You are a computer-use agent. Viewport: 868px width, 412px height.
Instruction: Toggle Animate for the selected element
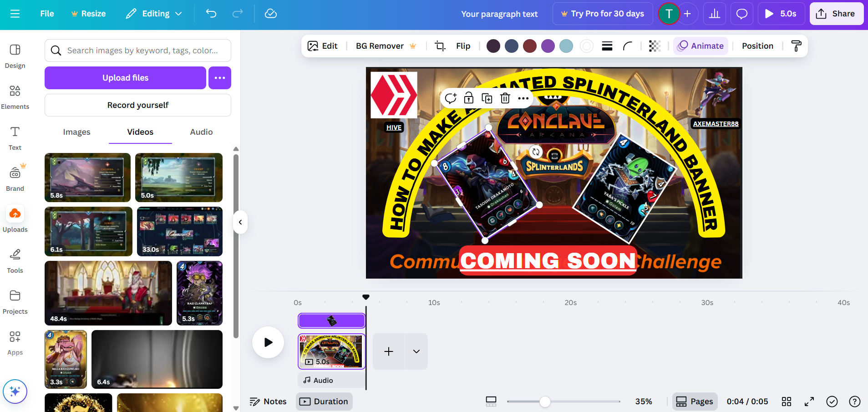tap(701, 46)
